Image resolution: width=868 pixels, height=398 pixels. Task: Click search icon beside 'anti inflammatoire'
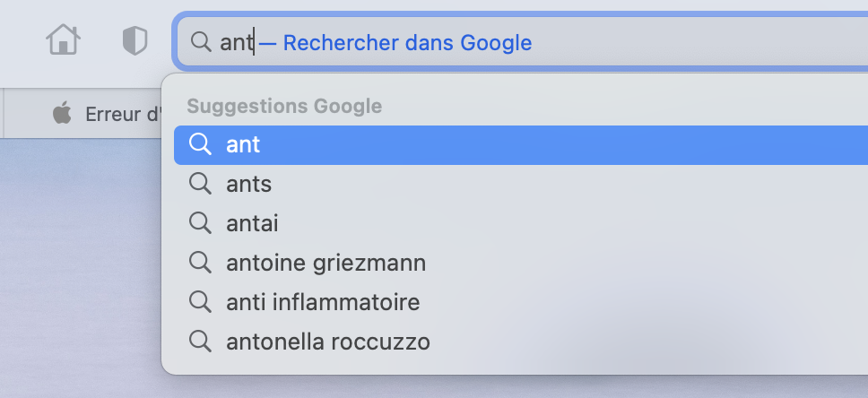coord(200,302)
